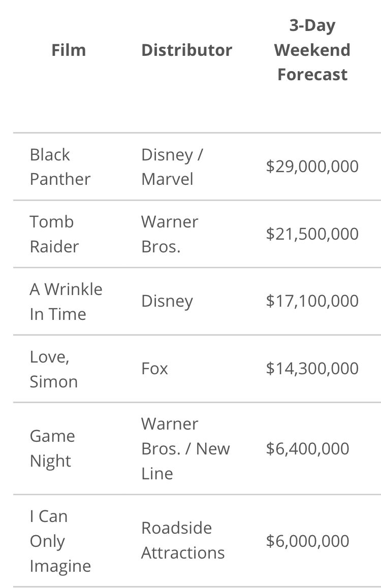Image resolution: width=381 pixels, height=588 pixels.
Task: Click the $17,100,000 forecast value
Action: 312,301
